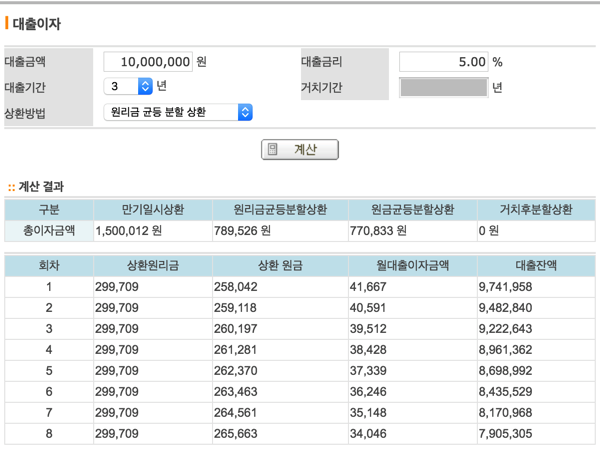Select the 원리금균등분할상환 column header
Screen dimensions: 600x450
279,210
